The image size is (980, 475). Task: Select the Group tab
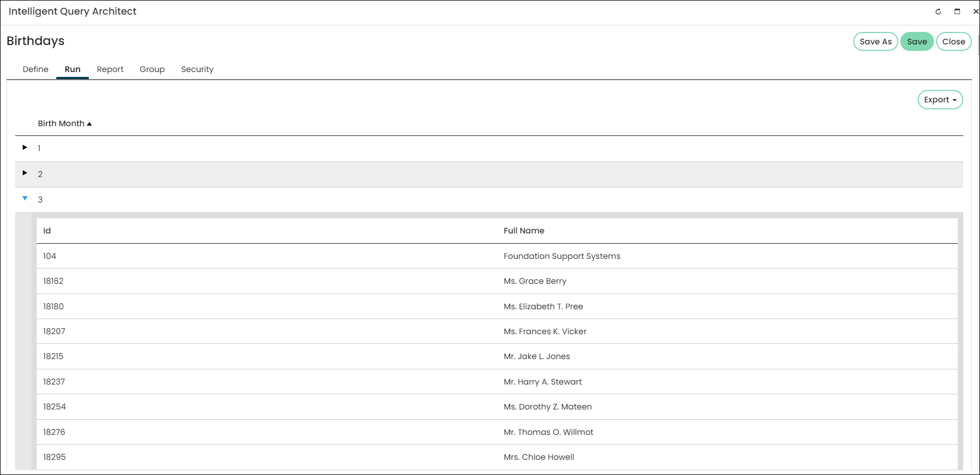tap(152, 69)
